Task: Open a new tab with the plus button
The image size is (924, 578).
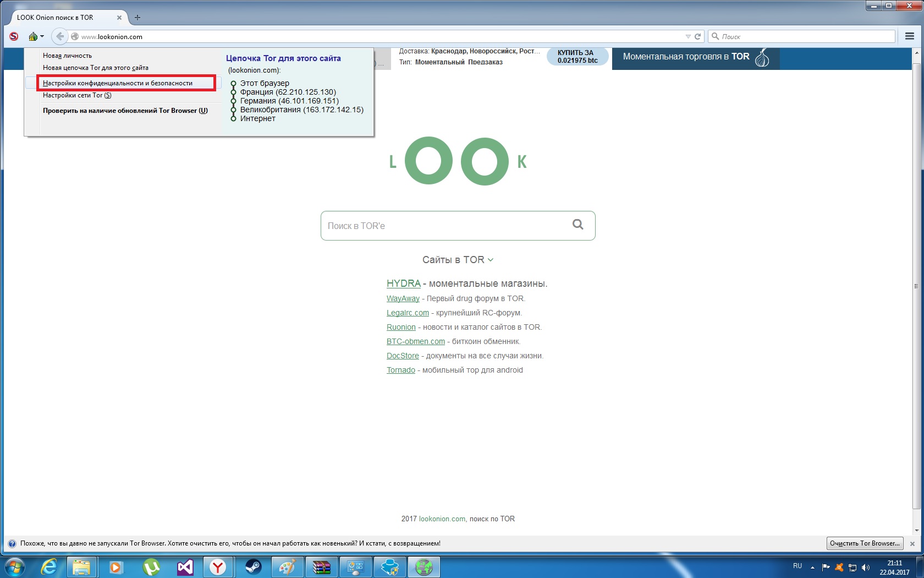Action: pos(137,17)
